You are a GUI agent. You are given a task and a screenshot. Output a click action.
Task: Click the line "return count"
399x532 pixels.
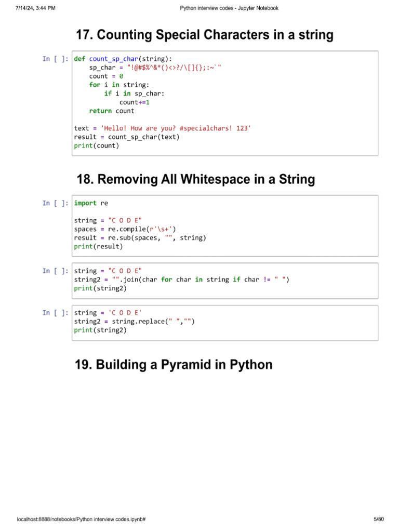(x=112, y=111)
